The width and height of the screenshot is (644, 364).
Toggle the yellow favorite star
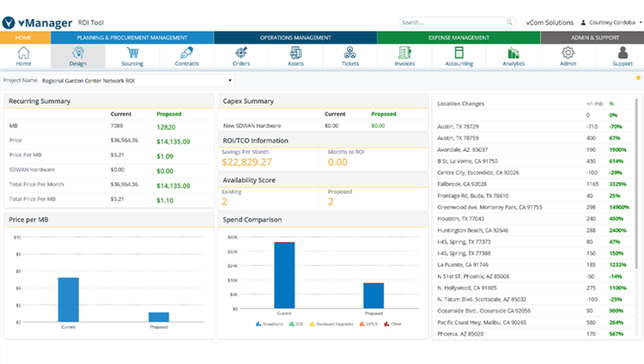click(x=638, y=77)
